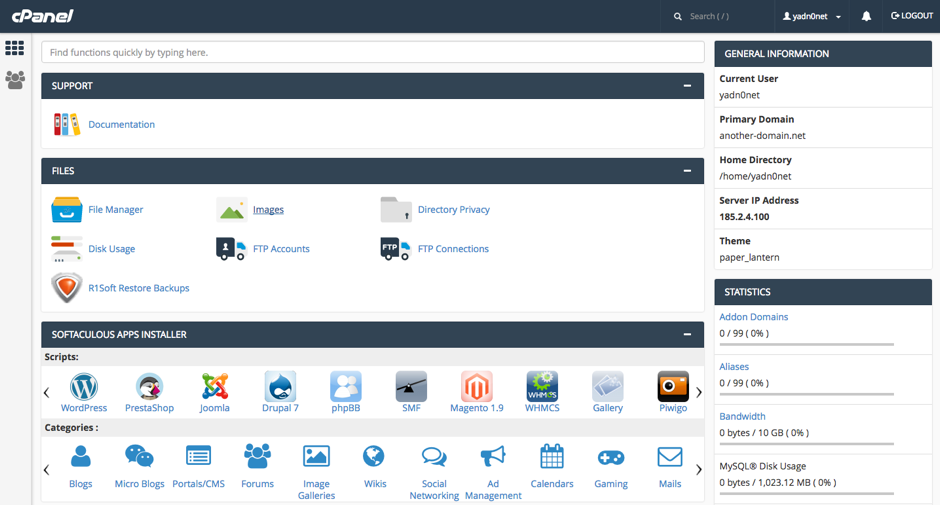Click the Images picture icon

tap(231, 209)
